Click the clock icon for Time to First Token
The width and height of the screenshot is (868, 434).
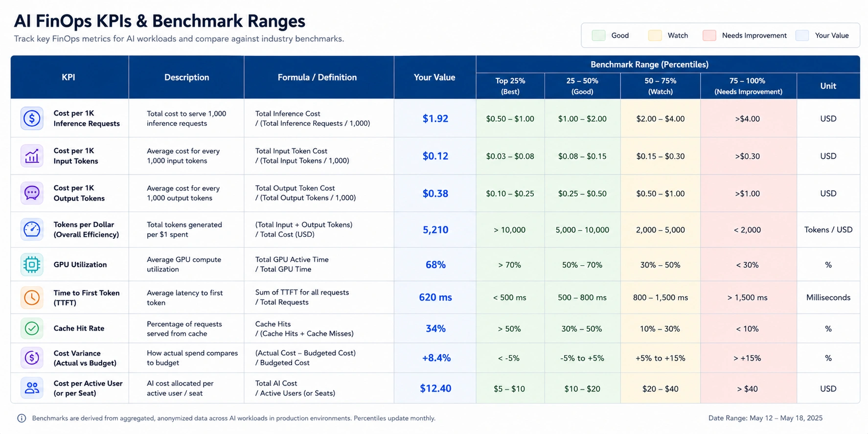[x=32, y=297]
